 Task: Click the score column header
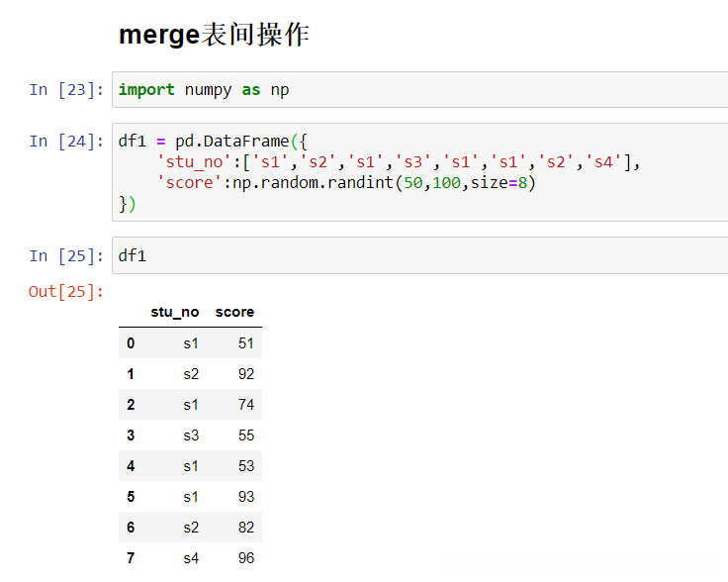click(x=234, y=312)
